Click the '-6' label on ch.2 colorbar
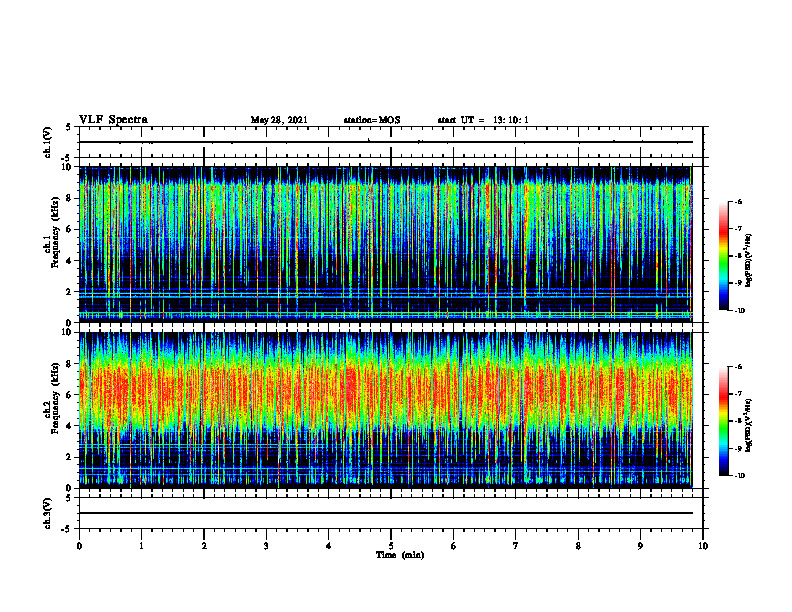This screenshot has width=792, height=612. click(x=738, y=367)
